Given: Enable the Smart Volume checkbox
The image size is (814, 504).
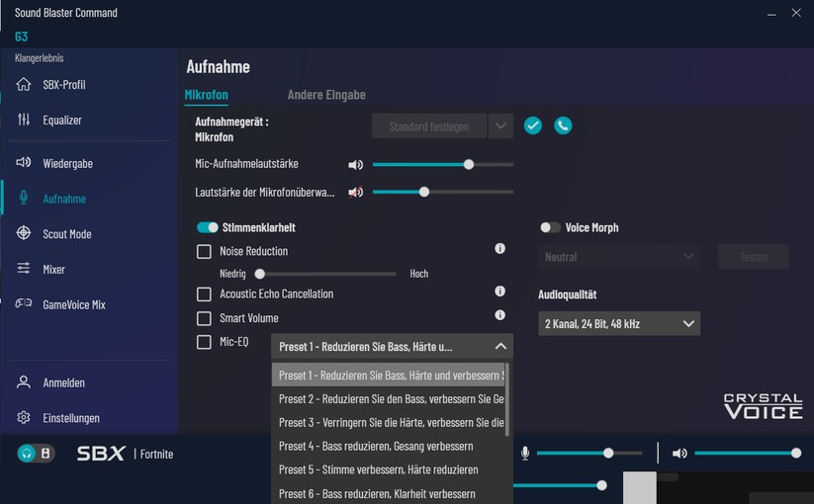Looking at the screenshot, I should 204,318.
